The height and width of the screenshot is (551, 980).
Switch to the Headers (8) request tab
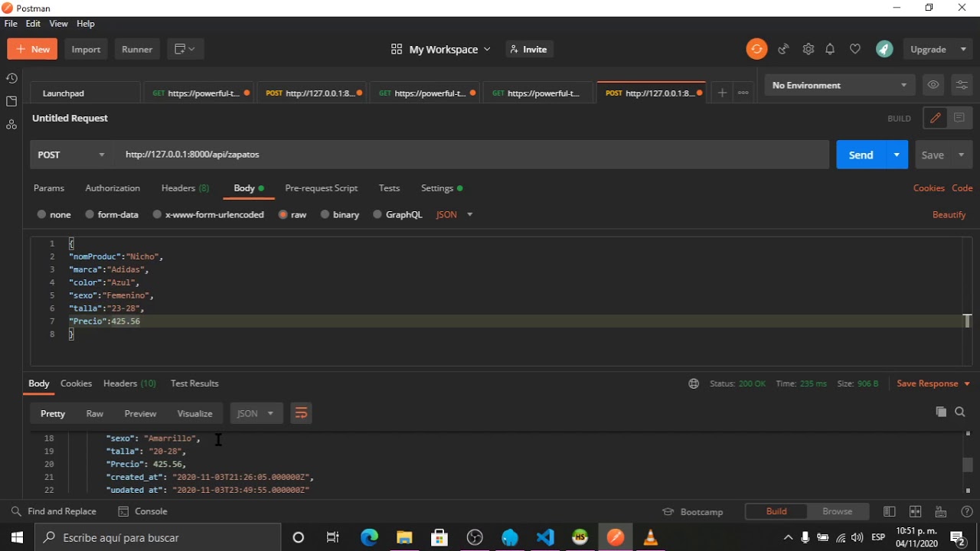[x=185, y=188]
